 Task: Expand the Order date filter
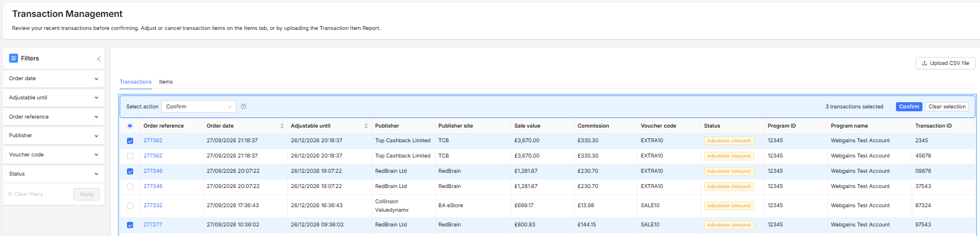point(54,78)
